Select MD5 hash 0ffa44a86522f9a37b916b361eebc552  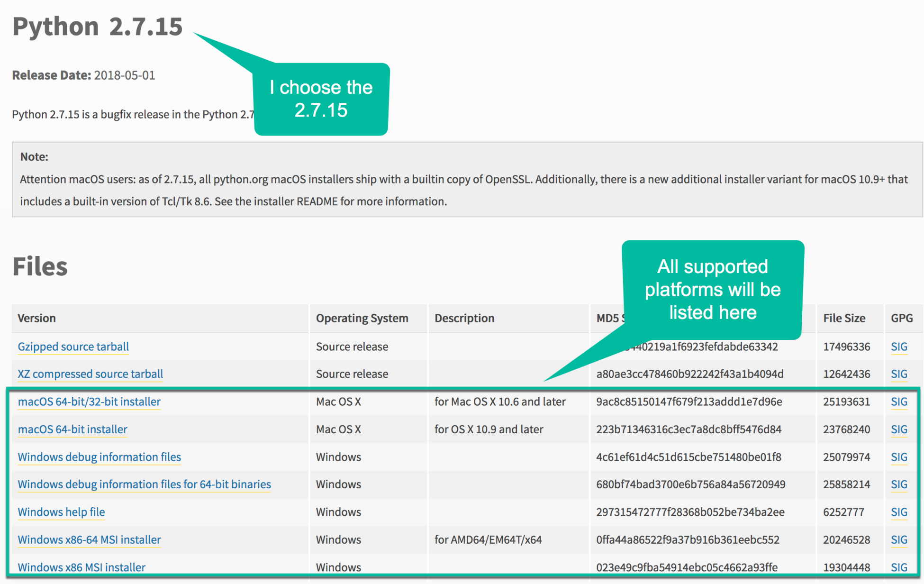(688, 539)
